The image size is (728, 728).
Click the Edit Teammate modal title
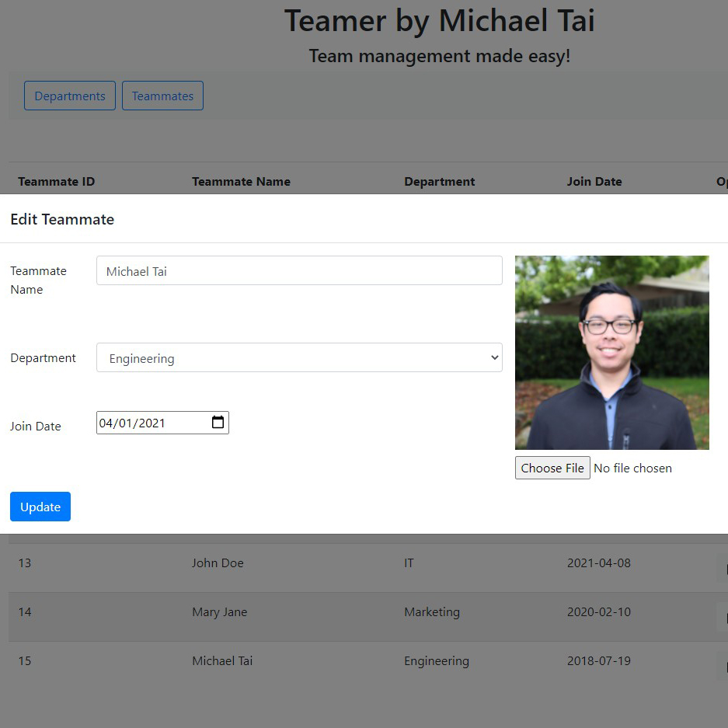pos(62,219)
